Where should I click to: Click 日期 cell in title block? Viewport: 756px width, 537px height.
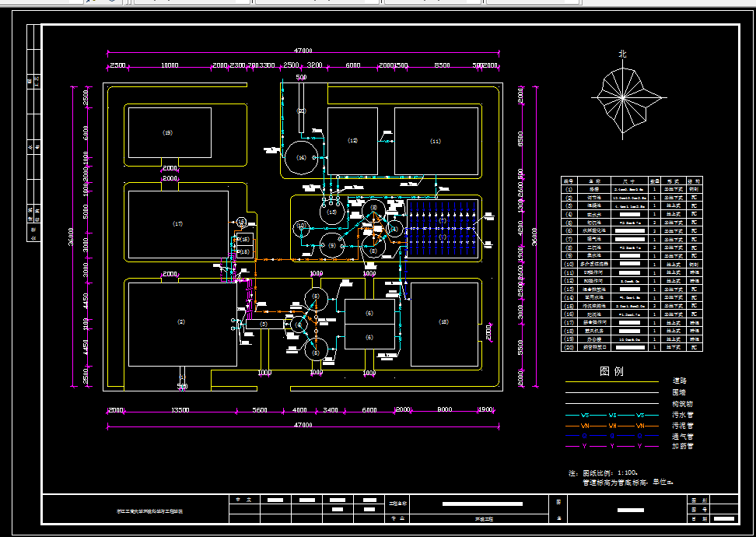point(698,518)
